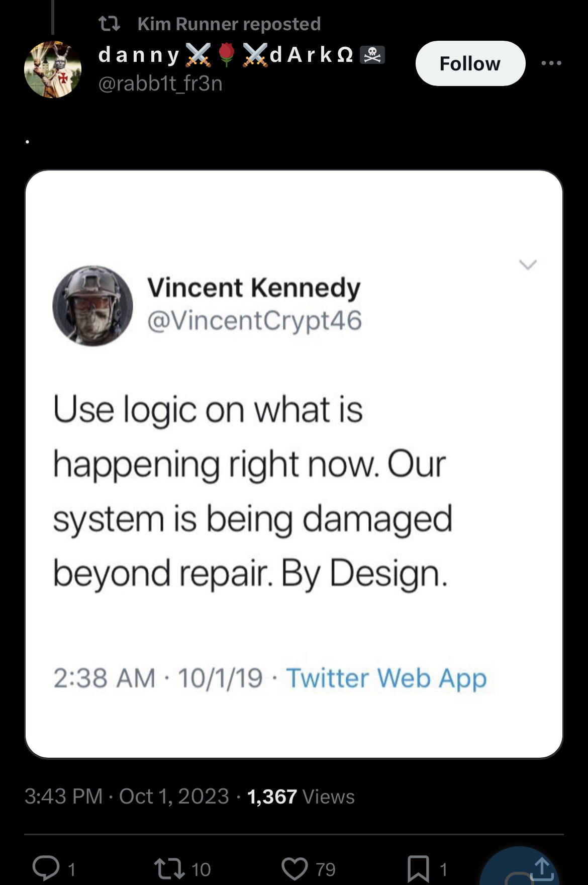View the 1,367 Views analytics

[x=301, y=796]
